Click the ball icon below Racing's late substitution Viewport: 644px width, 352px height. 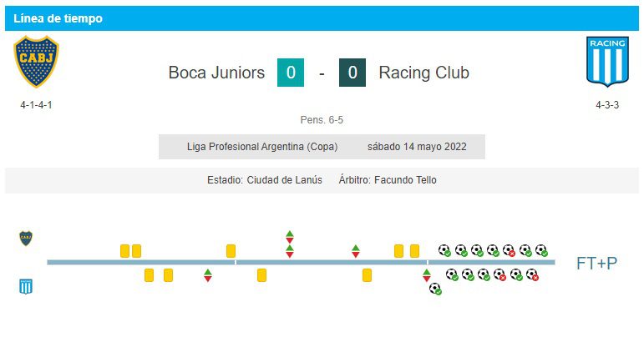pyautogui.click(x=434, y=289)
